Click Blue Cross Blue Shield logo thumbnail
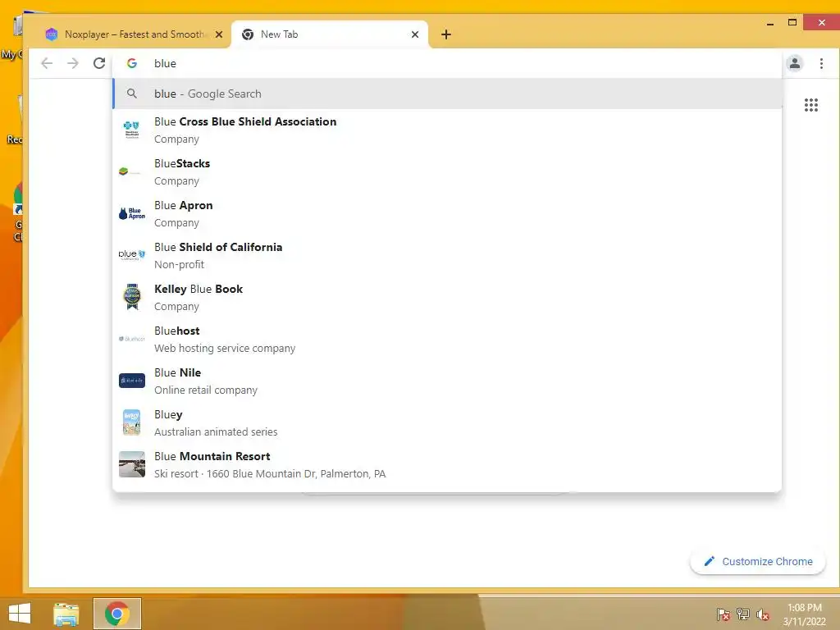 click(132, 130)
